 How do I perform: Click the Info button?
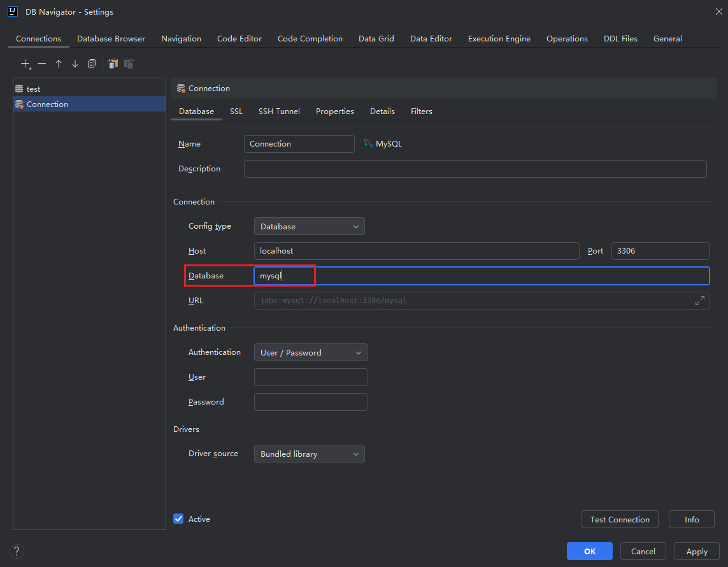pos(691,519)
